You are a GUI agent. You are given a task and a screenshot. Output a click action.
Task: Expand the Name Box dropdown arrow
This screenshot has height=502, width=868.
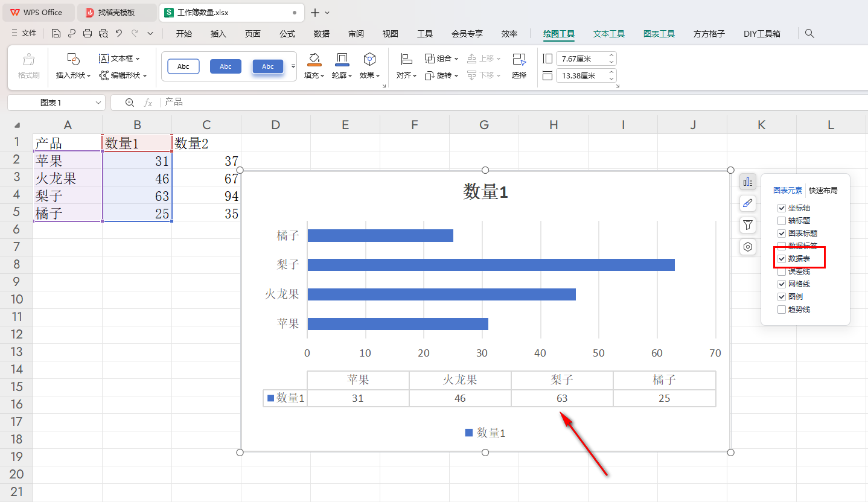98,103
